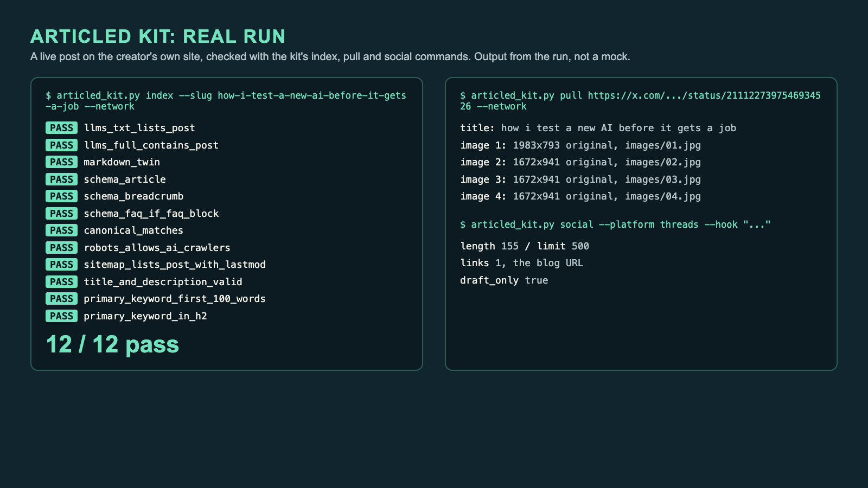Select the schema_faq_if_faq_block check name
This screenshot has width=868, height=488.
tap(151, 214)
